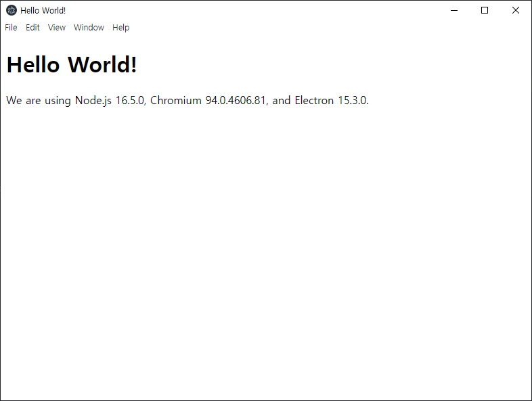Minimize the Hello World window
Viewport: 532px width, 401px height.
click(454, 10)
